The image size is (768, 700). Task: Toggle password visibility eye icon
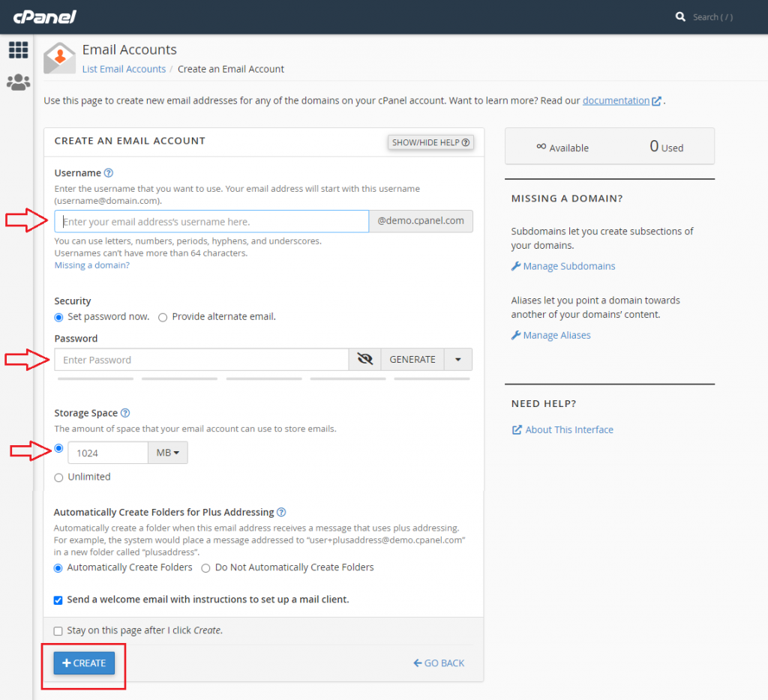(x=365, y=359)
